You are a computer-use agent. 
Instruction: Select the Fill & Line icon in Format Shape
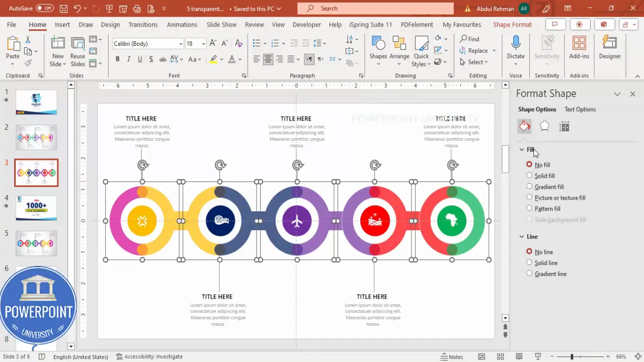524,126
